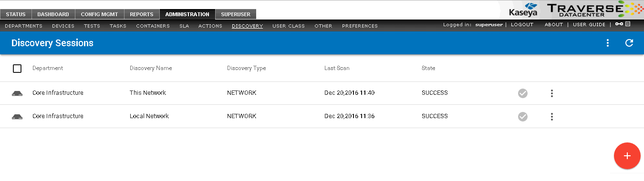Click Core Infrastructure in Local Network row
Viewport: 644px width, 181px height.
(58, 116)
